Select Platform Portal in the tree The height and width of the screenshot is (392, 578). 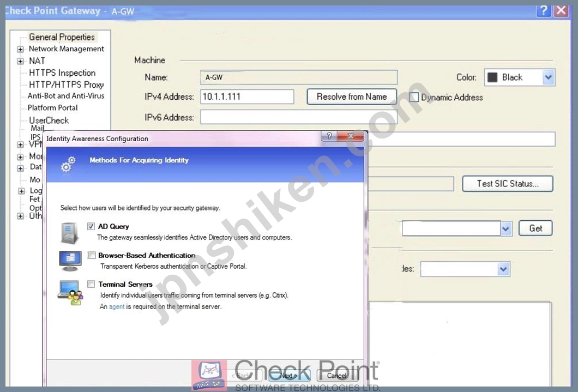click(x=53, y=107)
